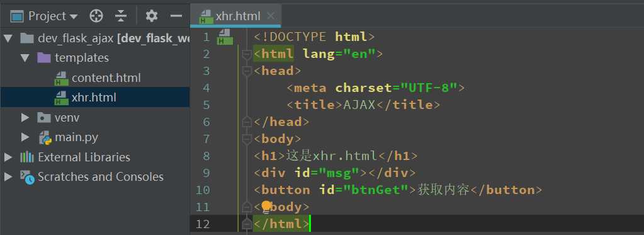This screenshot has height=235, width=644.
Task: Expand Scratches and Consoles arrow
Action: [x=8, y=176]
